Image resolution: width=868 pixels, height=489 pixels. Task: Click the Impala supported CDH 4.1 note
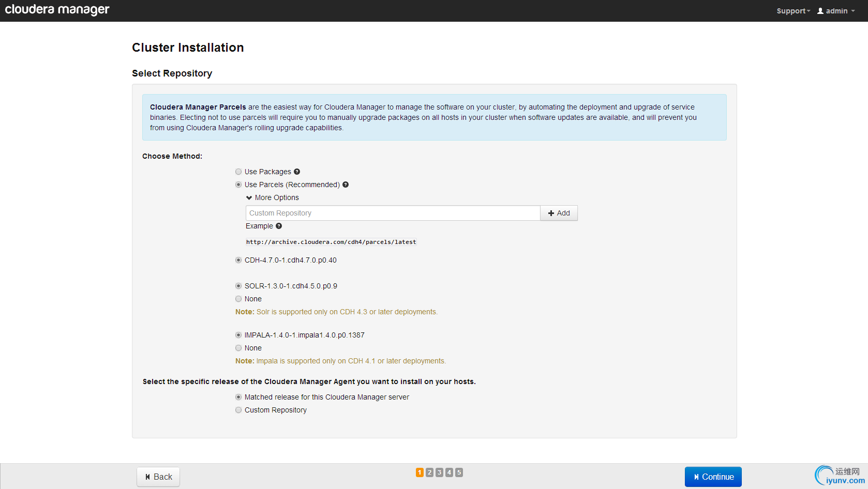coord(340,361)
